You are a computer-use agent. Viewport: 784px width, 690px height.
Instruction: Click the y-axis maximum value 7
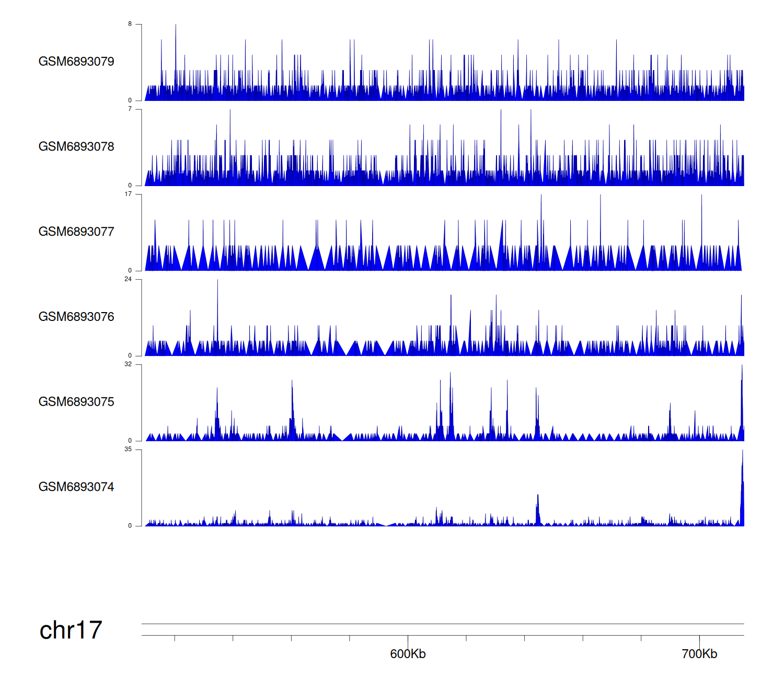(x=130, y=109)
